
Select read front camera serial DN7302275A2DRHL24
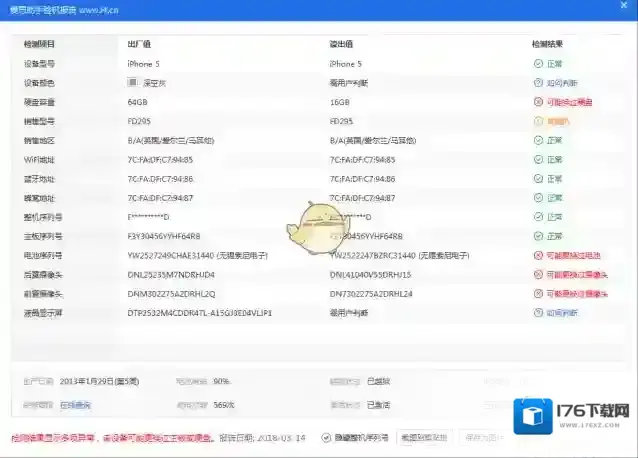(371, 294)
